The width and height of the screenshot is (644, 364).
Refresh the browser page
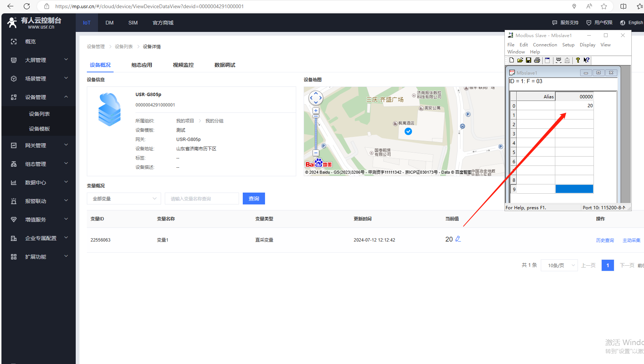click(x=27, y=6)
